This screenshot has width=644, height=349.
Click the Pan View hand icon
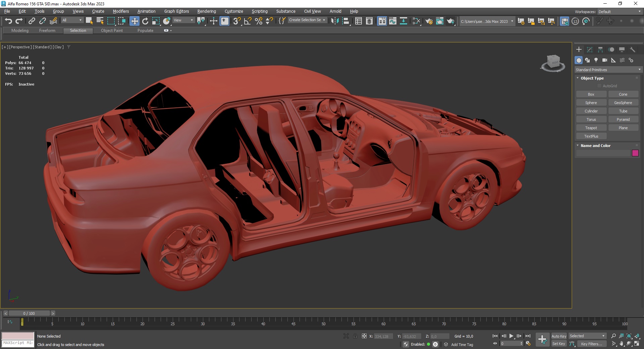pos(621,344)
